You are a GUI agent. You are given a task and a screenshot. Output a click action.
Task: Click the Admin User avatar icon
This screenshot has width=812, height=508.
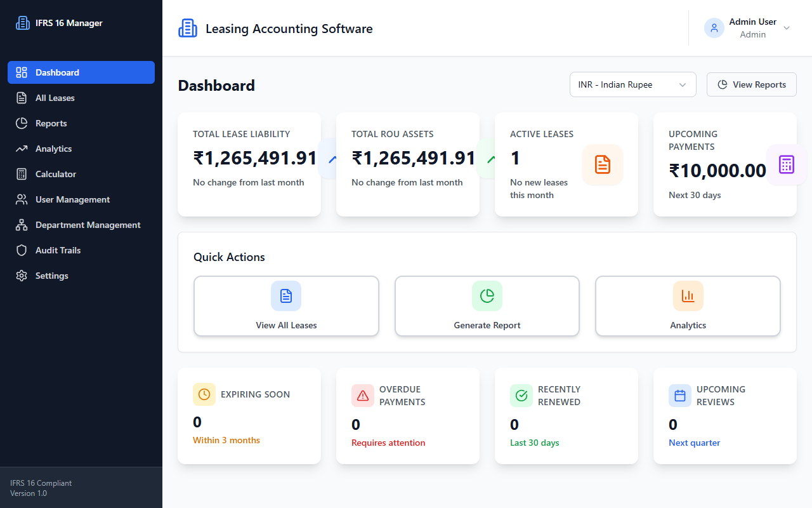coord(714,28)
